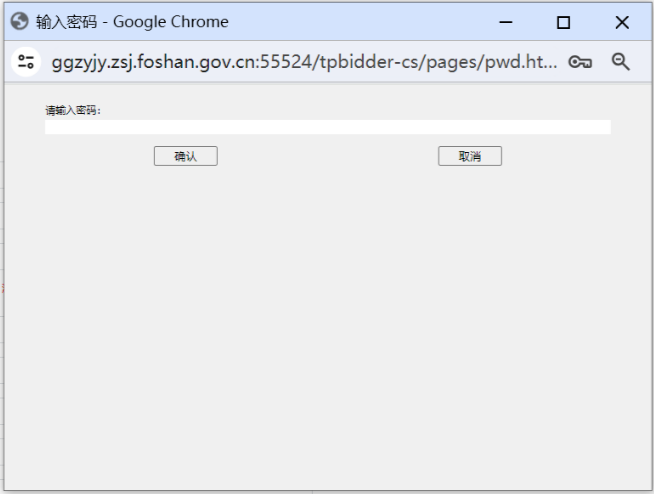Click the password manager key icon
This screenshot has width=654, height=494.
click(580, 62)
